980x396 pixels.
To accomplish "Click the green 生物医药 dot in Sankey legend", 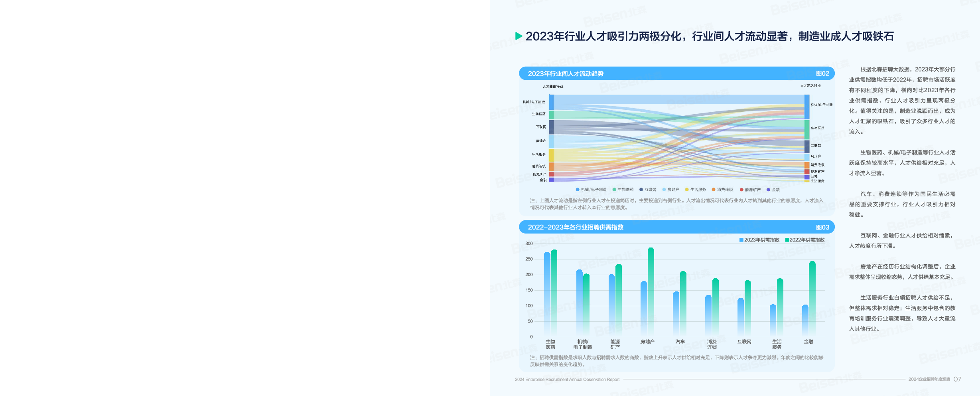I will [x=614, y=190].
